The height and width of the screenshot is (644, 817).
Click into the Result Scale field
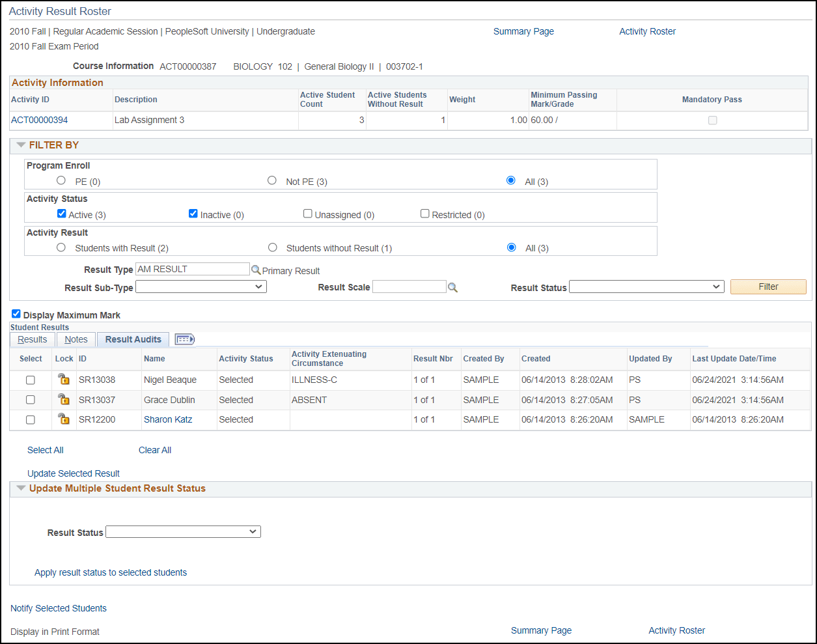click(409, 287)
